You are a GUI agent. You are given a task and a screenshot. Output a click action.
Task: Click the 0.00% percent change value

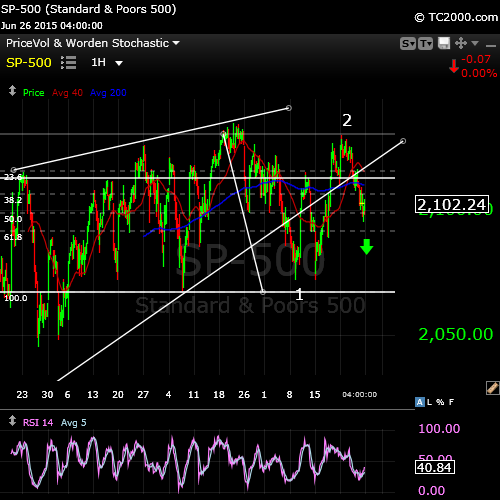coord(479,73)
